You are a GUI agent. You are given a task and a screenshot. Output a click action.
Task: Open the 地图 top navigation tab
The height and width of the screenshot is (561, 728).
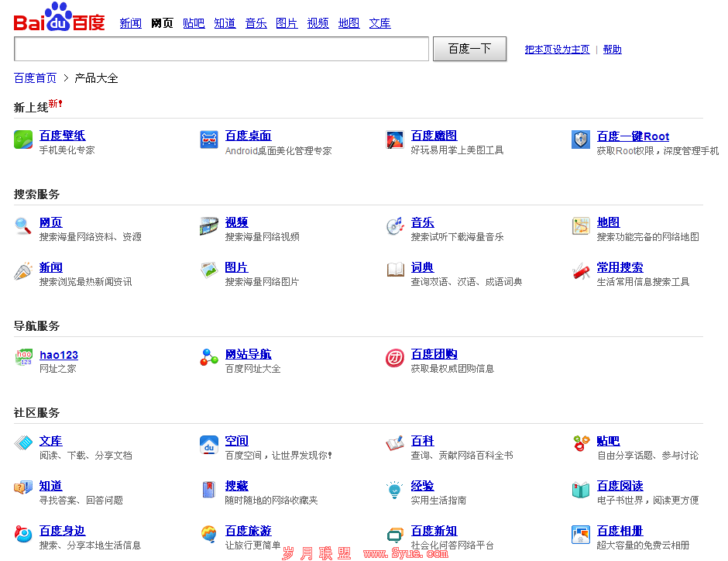coord(349,23)
